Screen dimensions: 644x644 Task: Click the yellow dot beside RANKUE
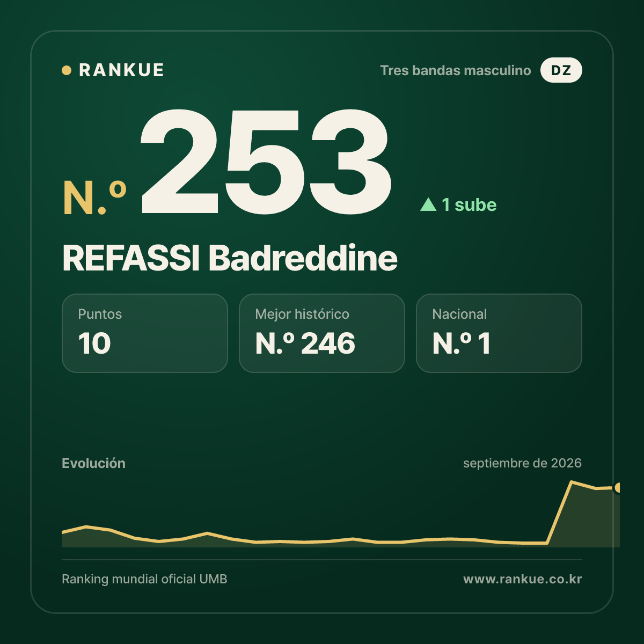click(x=67, y=70)
